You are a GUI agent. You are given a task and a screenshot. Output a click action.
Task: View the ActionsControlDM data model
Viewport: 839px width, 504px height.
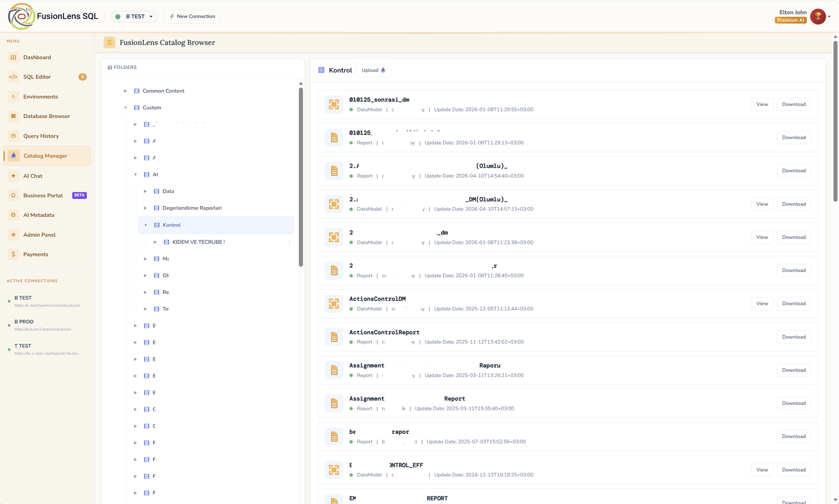pos(762,304)
